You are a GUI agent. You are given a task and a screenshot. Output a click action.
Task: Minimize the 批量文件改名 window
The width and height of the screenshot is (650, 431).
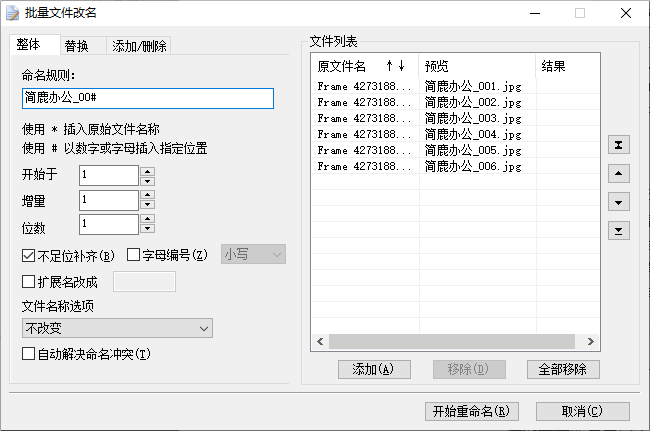point(535,13)
